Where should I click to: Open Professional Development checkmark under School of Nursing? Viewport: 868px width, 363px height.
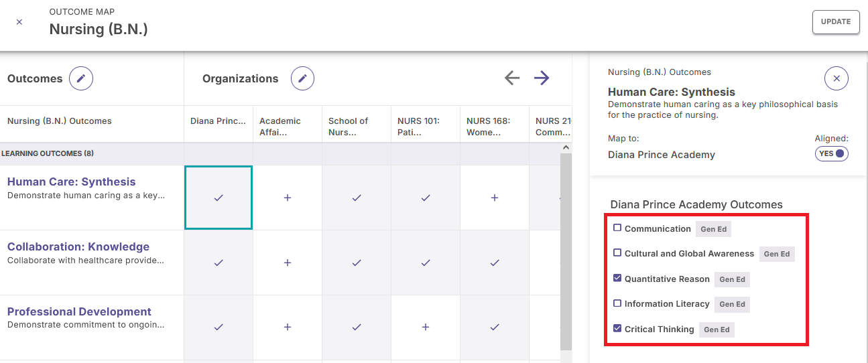[357, 327]
